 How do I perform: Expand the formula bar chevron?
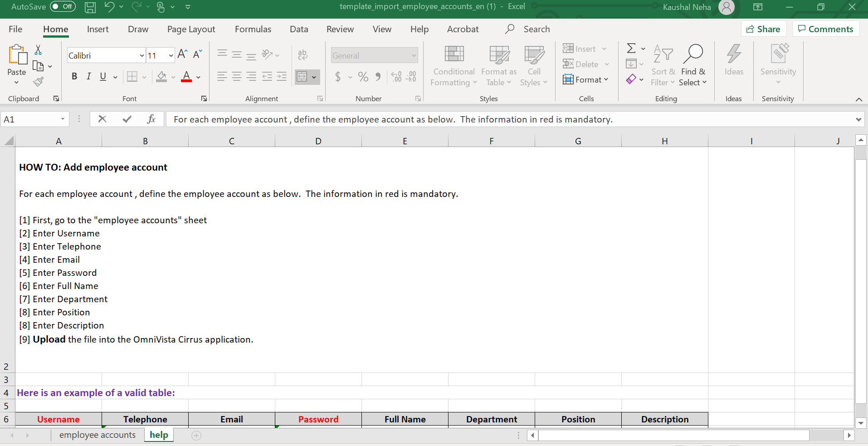point(858,119)
